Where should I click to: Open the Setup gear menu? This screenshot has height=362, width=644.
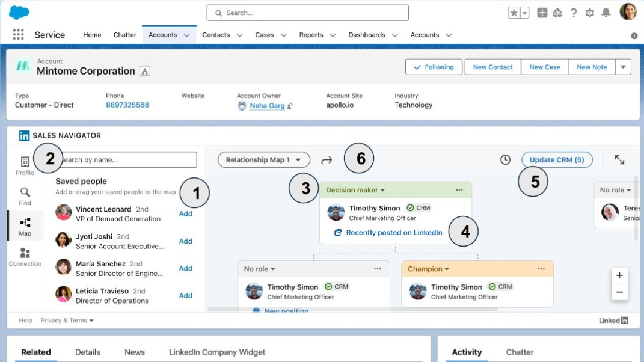pos(590,13)
